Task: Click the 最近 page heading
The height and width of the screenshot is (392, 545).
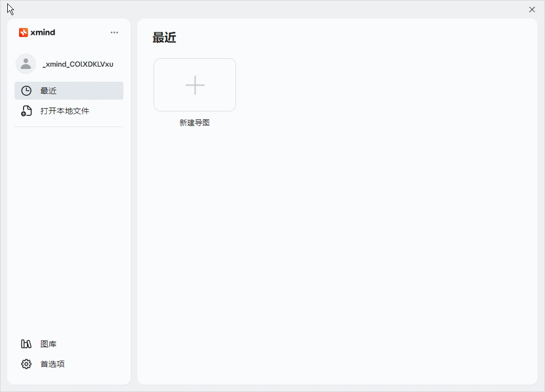Action: 164,38
